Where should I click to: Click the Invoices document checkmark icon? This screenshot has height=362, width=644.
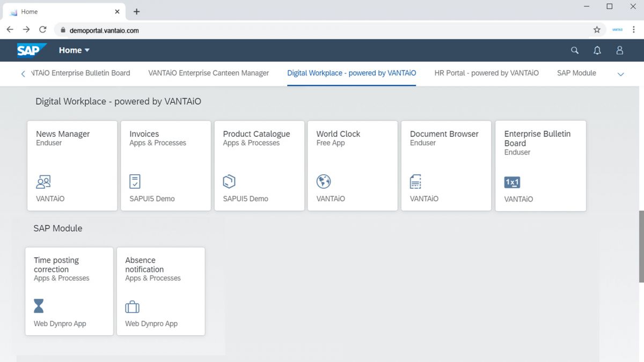[x=135, y=181]
